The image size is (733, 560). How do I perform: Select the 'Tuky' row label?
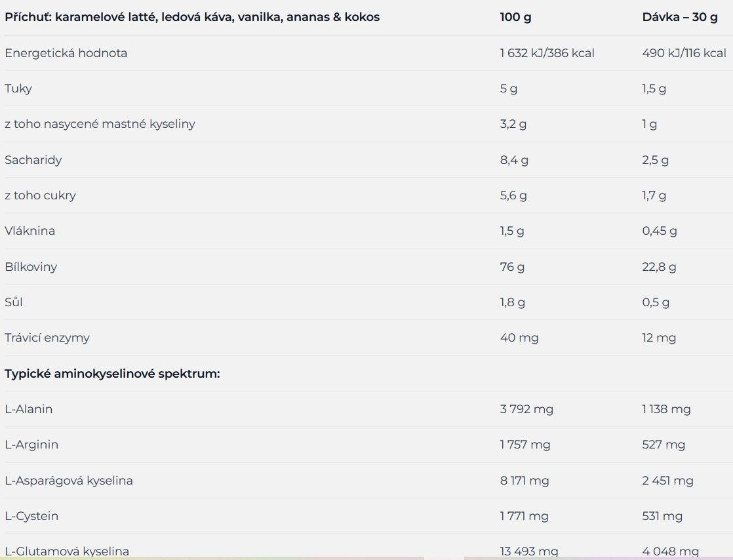point(18,89)
